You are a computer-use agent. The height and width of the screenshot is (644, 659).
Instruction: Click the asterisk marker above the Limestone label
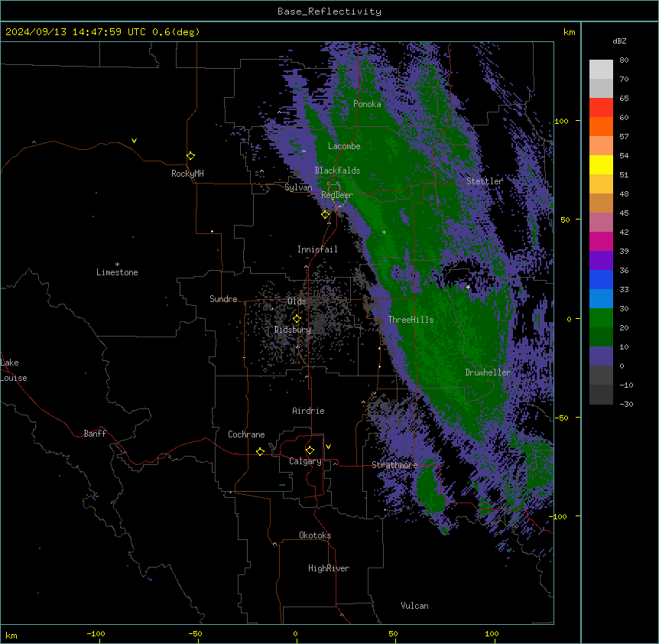pyautogui.click(x=117, y=265)
